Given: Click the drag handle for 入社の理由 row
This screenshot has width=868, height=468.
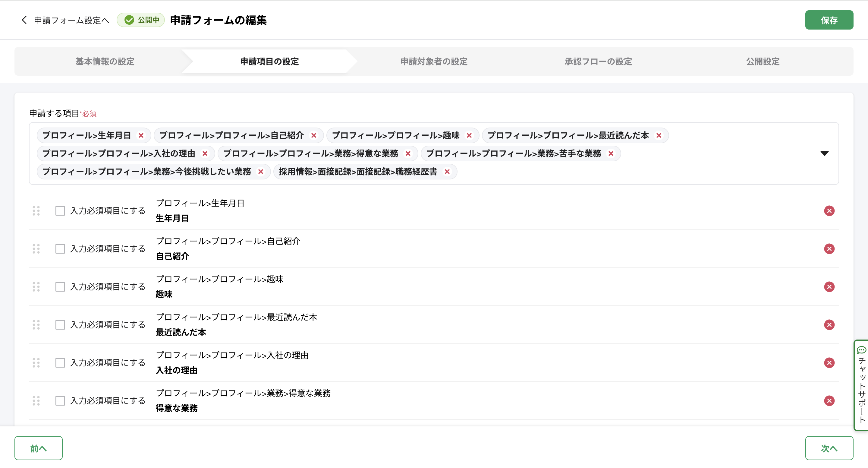Looking at the screenshot, I should click(36, 363).
